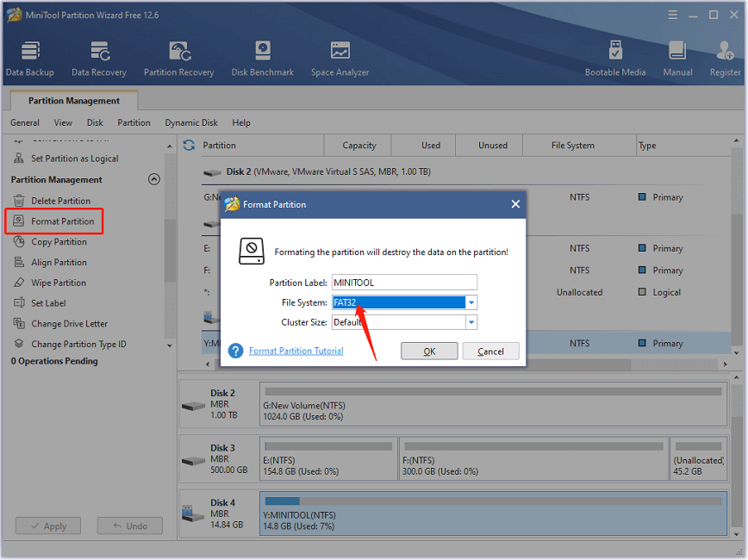Screen dimensions: 748x560
Task: Click the Disk 4 USB drive icon
Action: tap(193, 513)
